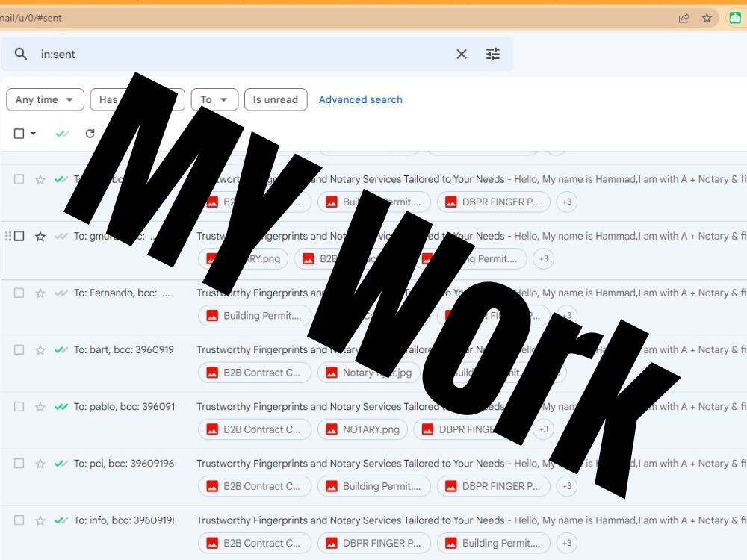The height and width of the screenshot is (560, 747).
Task: Clear the in:sent search query
Action: [461, 55]
